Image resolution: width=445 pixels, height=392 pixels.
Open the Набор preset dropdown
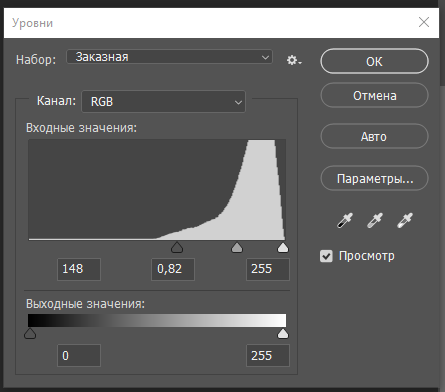pos(170,57)
